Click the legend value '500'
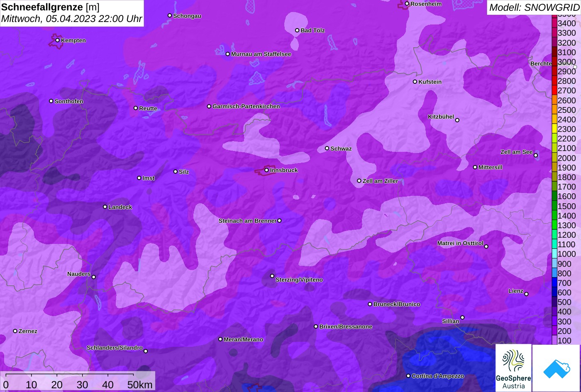Image resolution: width=581 pixels, height=392 pixels. tap(564, 302)
